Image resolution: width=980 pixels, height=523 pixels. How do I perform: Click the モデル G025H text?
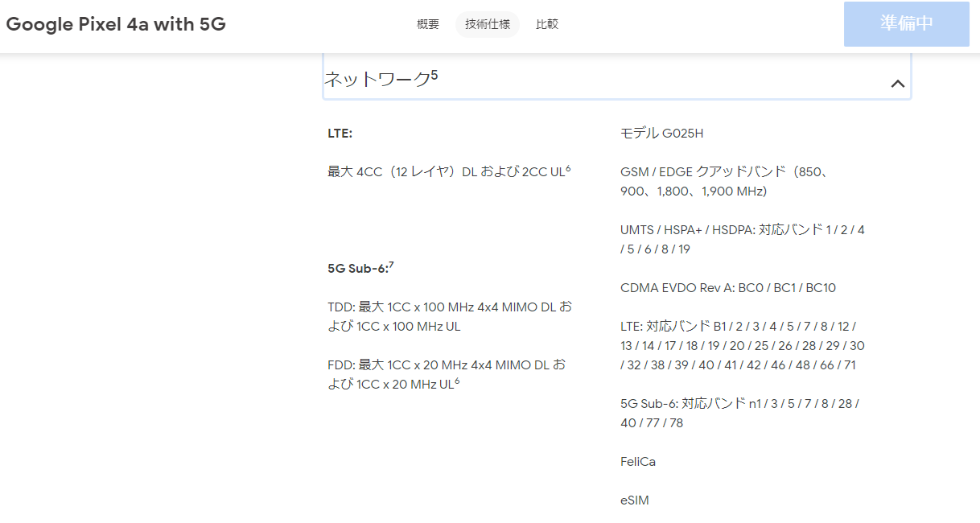point(662,134)
